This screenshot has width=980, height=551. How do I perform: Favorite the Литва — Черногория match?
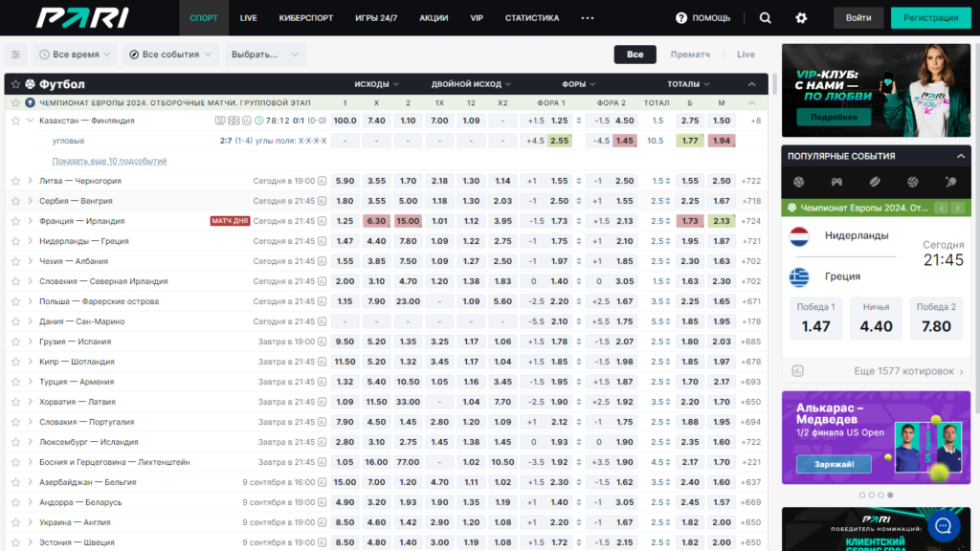click(x=15, y=181)
